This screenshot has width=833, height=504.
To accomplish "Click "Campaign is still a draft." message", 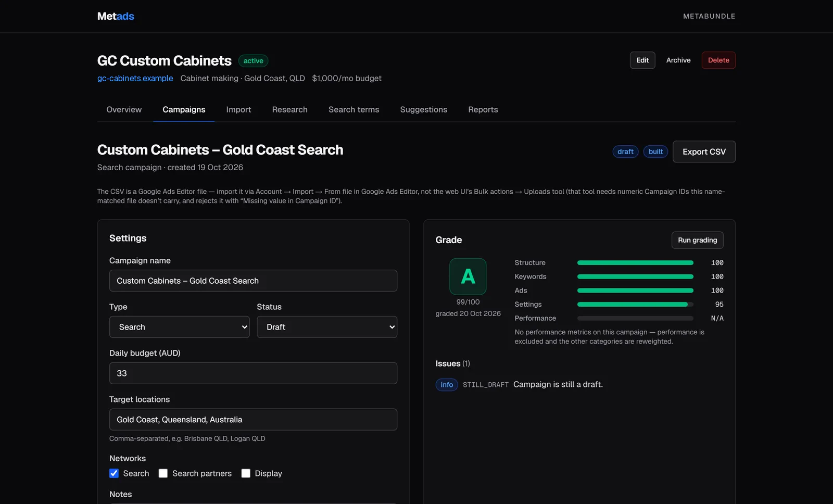I will click(x=558, y=384).
